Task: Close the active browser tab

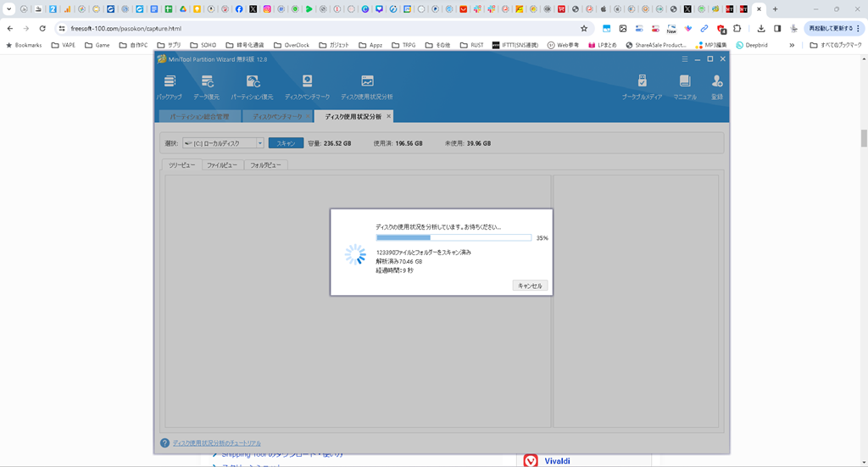Action: pyautogui.click(x=759, y=8)
